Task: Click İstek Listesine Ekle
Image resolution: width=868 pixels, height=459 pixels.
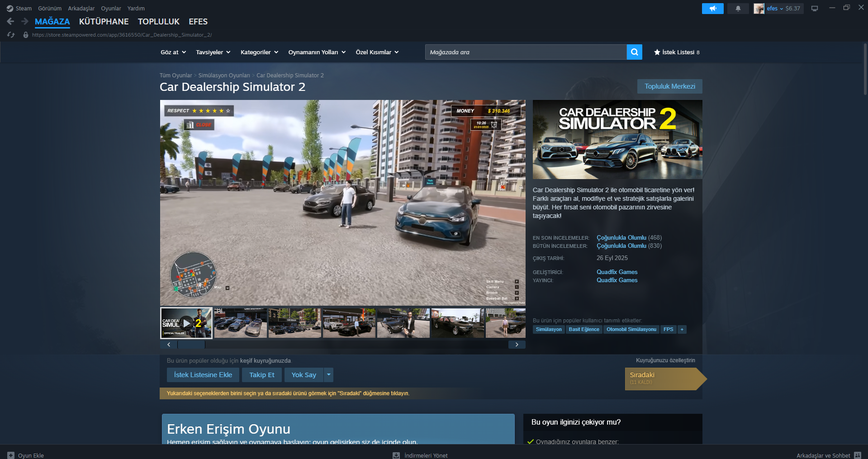Action: [x=203, y=375]
